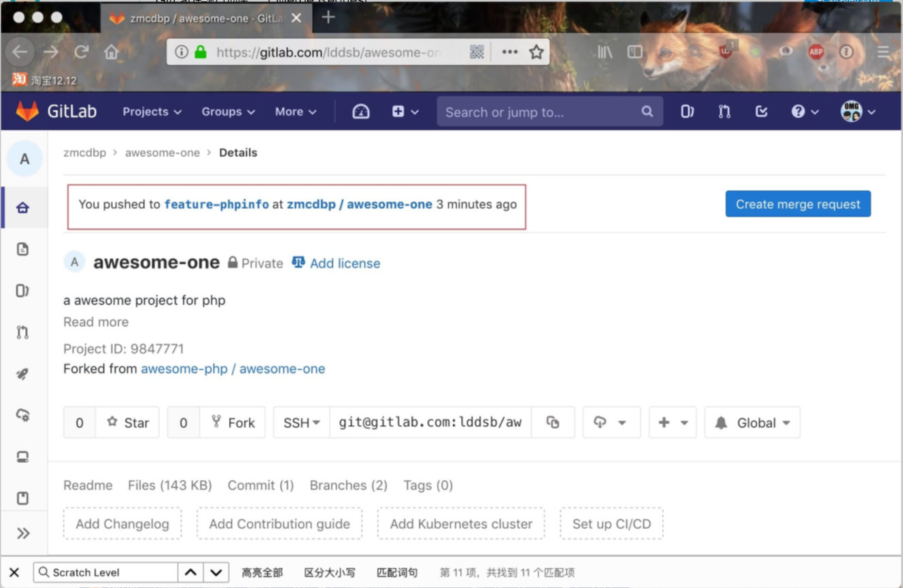903x588 pixels.
Task: Open the SSH/HTTPS protocol dropdown
Action: coord(301,422)
